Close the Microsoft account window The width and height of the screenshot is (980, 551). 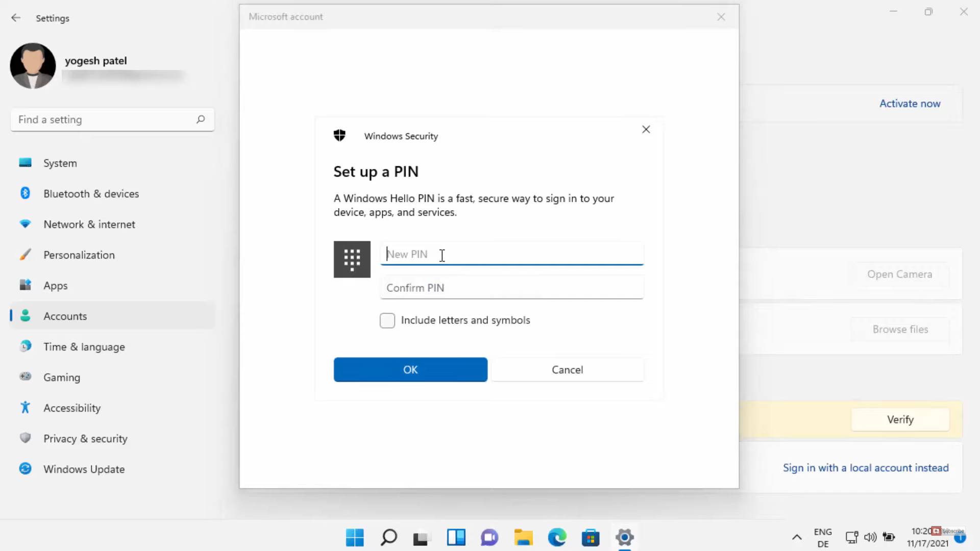tap(721, 17)
